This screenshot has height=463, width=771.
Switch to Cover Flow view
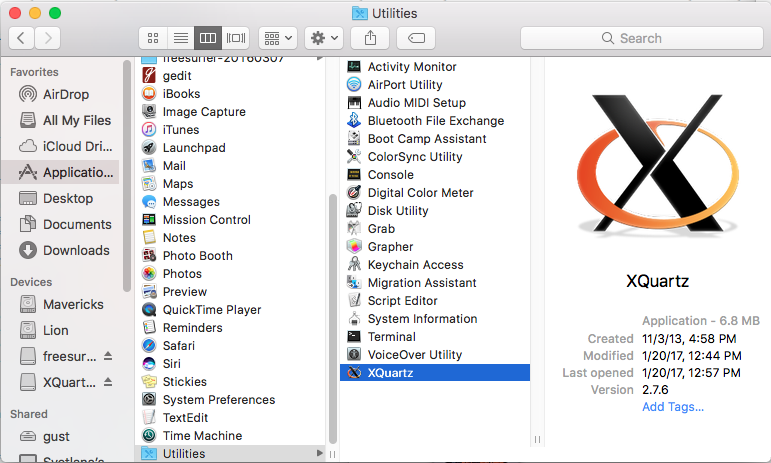click(236, 38)
